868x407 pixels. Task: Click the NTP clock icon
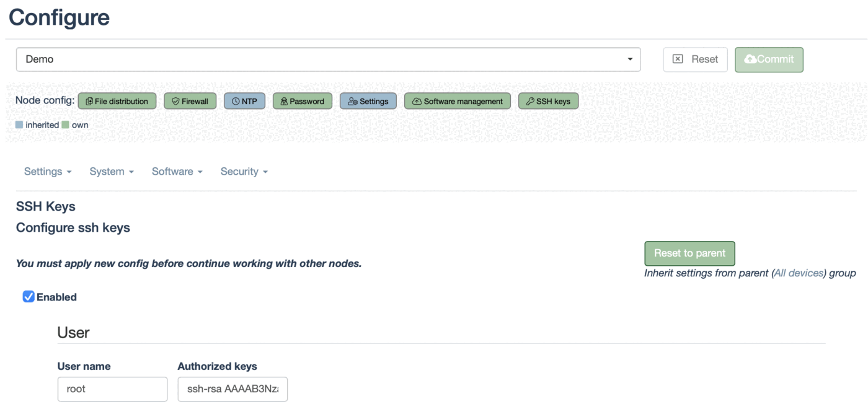pos(236,102)
